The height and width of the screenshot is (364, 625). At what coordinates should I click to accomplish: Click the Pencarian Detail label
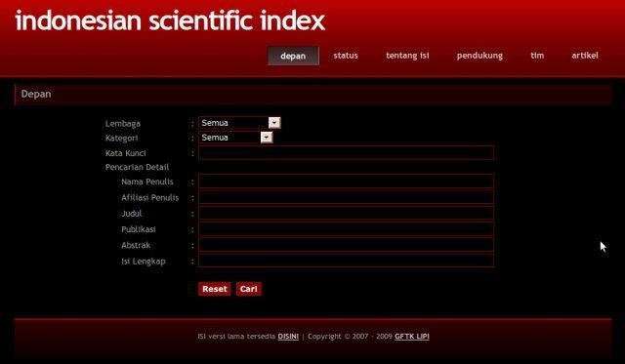[x=137, y=167]
